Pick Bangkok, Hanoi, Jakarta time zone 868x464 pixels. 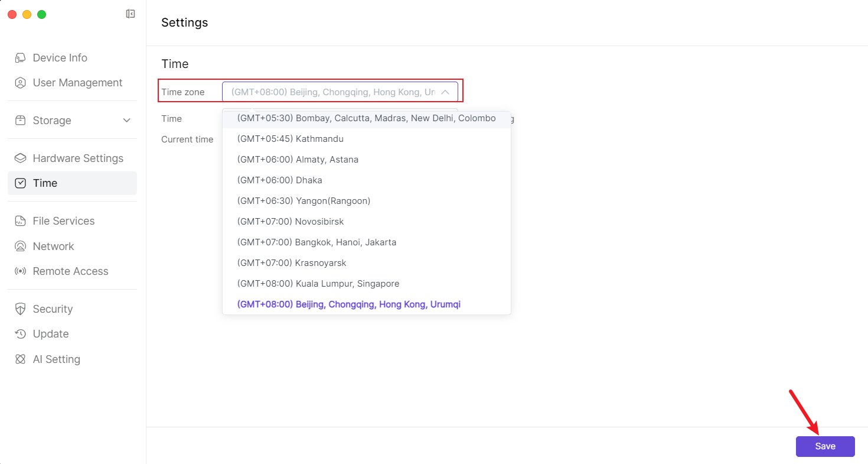coord(316,242)
